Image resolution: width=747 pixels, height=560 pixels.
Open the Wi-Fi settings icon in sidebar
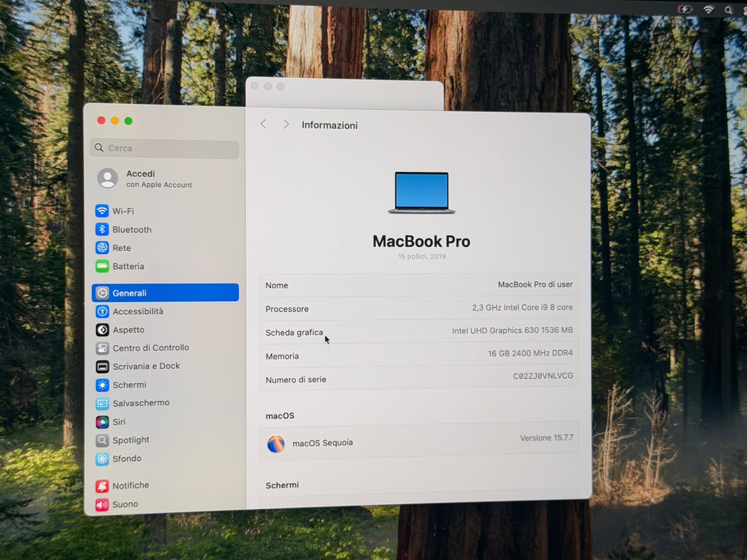tap(102, 211)
